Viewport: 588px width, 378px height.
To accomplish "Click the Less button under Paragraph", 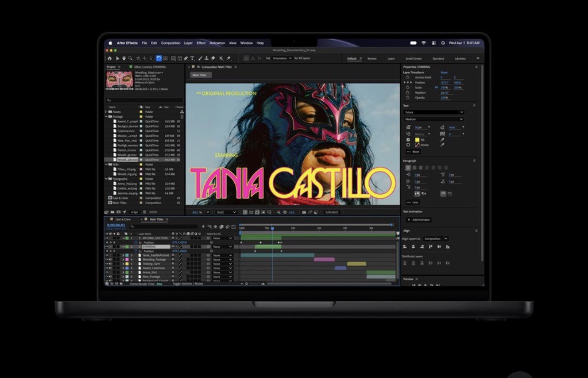I will (x=413, y=202).
